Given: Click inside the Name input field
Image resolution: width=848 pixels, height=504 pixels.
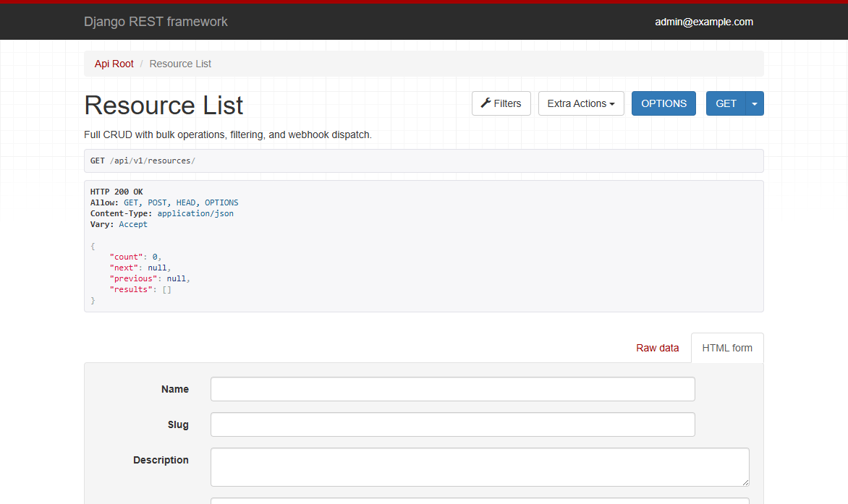Looking at the screenshot, I should point(452,389).
